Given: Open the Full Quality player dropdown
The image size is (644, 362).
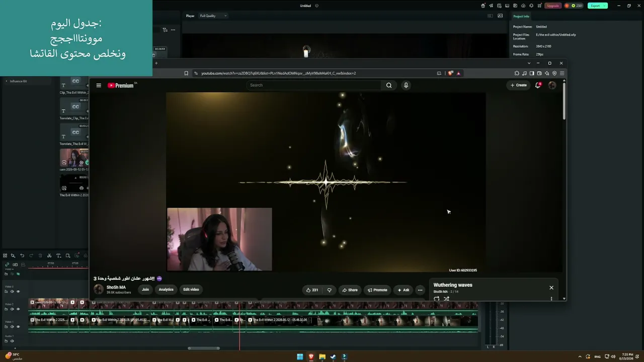Looking at the screenshot, I should [213, 16].
